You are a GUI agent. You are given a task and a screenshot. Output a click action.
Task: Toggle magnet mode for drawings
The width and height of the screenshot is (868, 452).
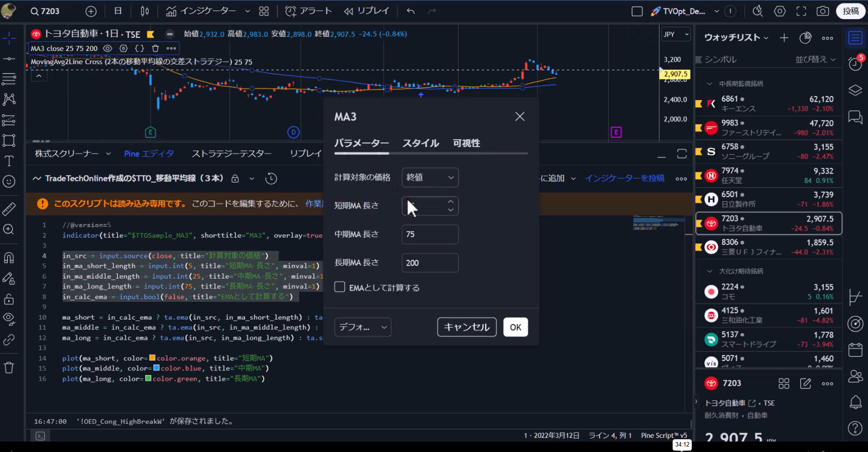click(x=9, y=258)
